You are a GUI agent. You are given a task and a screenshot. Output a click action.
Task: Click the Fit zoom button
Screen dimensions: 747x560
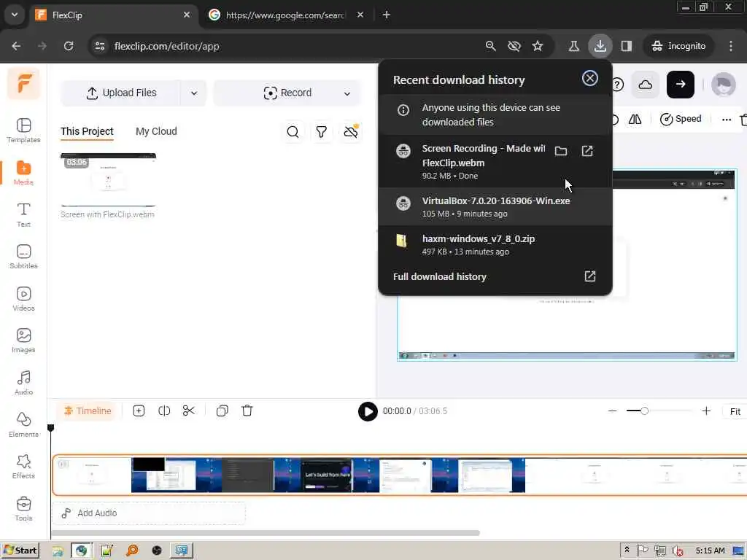735,411
